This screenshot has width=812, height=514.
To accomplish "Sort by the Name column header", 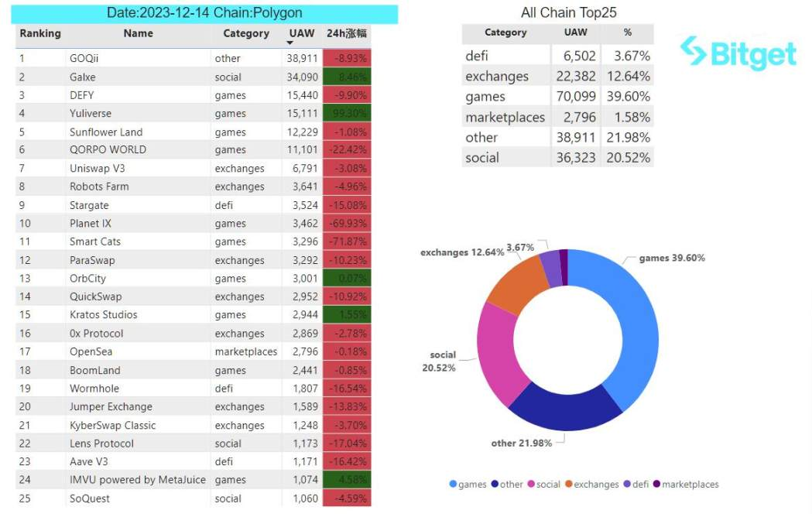I will (139, 33).
